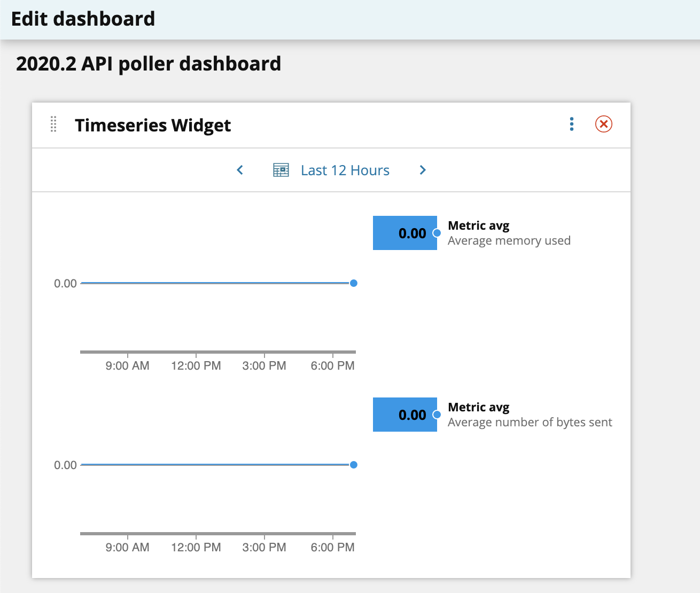This screenshot has width=700, height=593.
Task: Grab the widget drag handle icon
Action: tap(53, 124)
